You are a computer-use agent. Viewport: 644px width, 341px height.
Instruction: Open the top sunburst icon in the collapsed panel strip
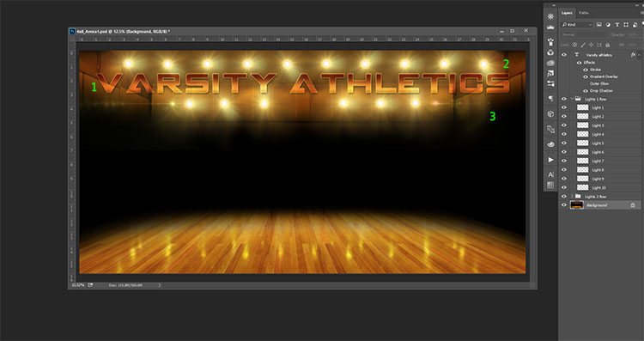tap(550, 16)
